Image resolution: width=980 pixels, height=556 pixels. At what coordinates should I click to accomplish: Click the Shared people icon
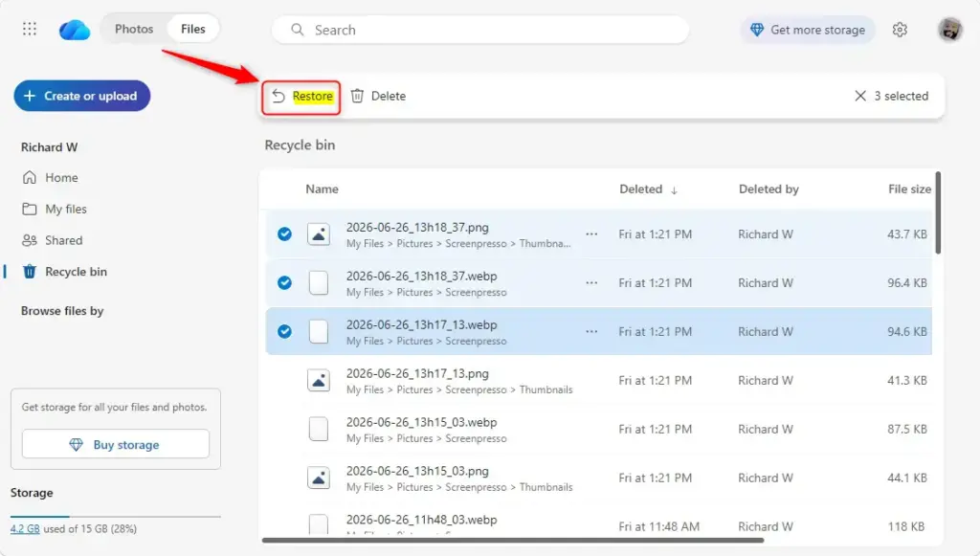[x=30, y=240]
